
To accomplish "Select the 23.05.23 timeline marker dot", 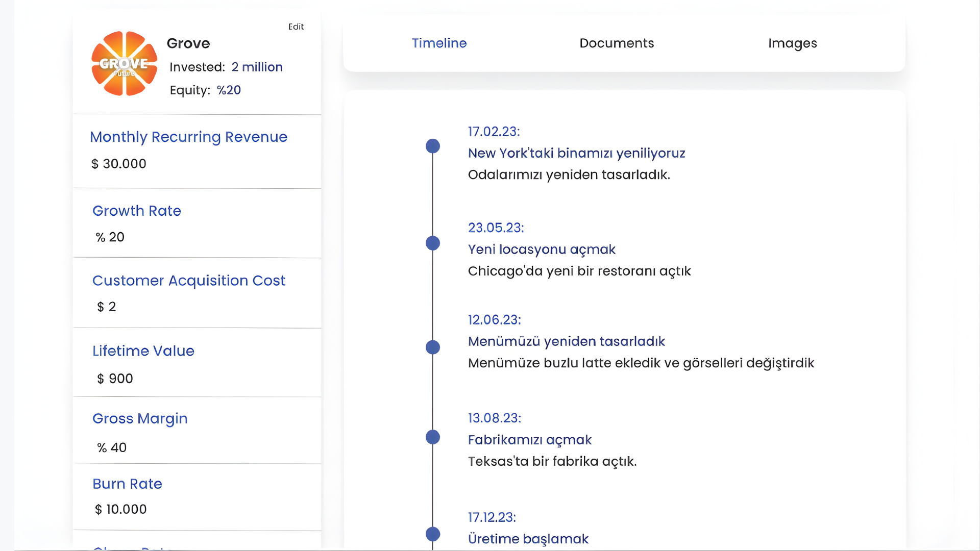I will pyautogui.click(x=433, y=243).
